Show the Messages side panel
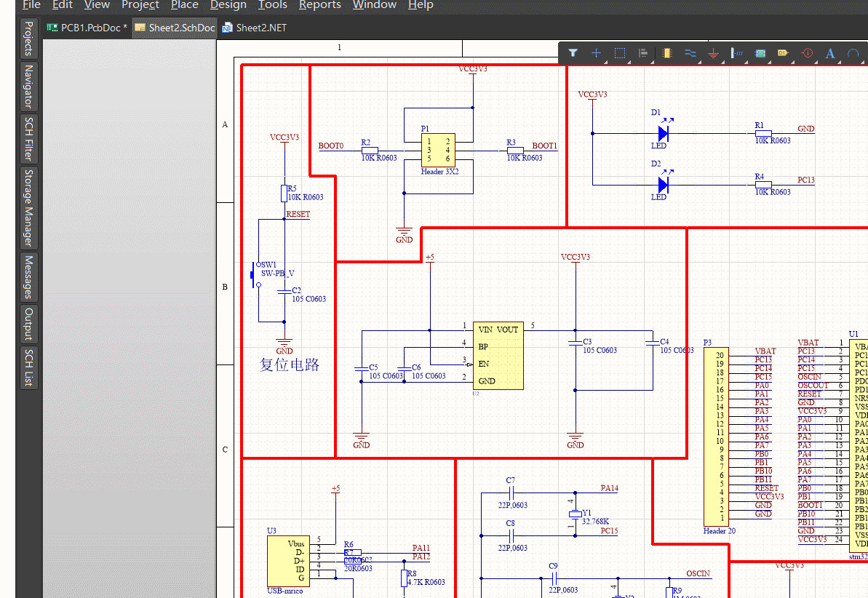Image resolution: width=868 pixels, height=598 pixels. click(28, 276)
